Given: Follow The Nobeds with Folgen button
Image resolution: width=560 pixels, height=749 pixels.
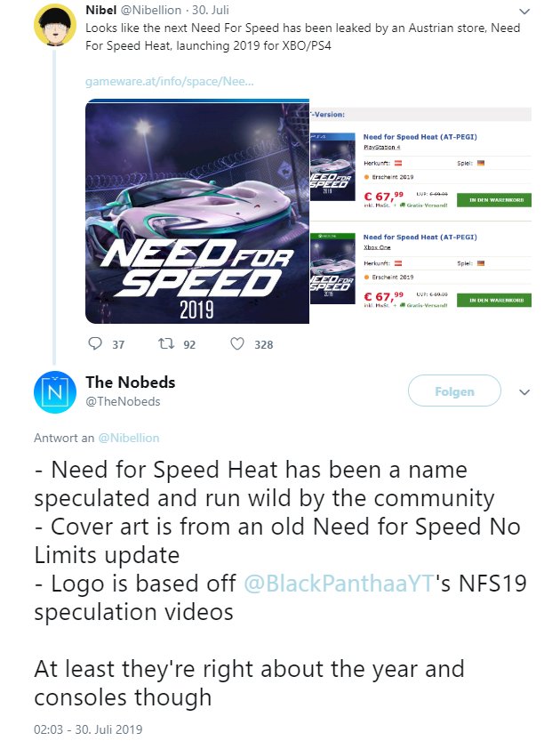Looking at the screenshot, I should coord(454,391).
